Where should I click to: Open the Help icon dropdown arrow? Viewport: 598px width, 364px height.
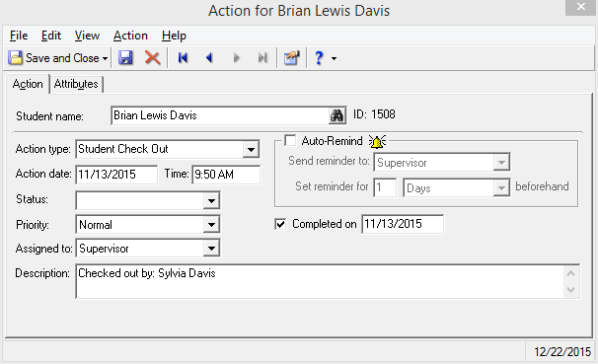click(x=335, y=59)
